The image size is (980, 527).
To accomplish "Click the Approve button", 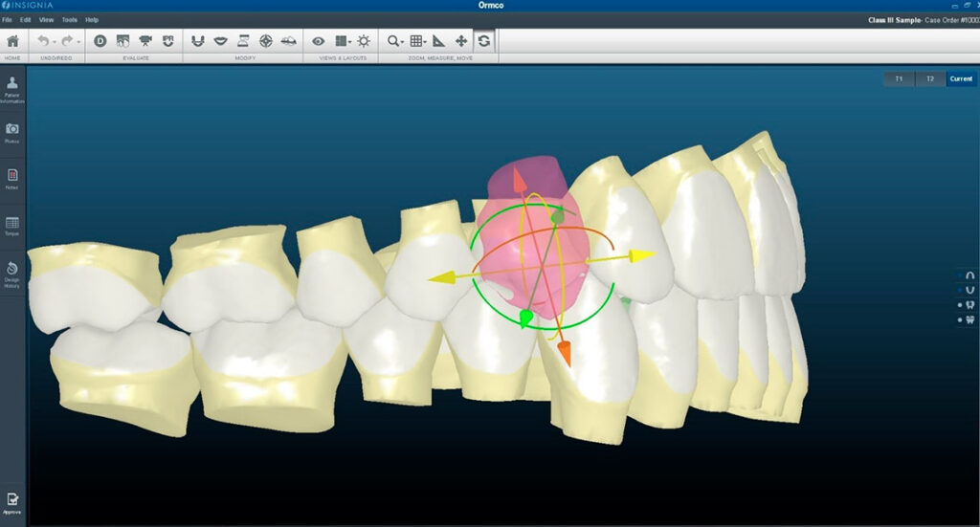I will (12, 502).
